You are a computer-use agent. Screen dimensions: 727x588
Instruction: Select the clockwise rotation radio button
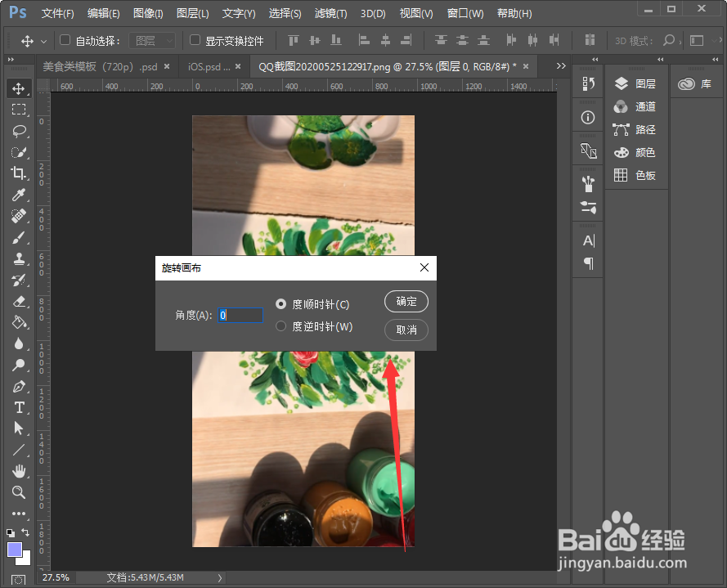(280, 304)
